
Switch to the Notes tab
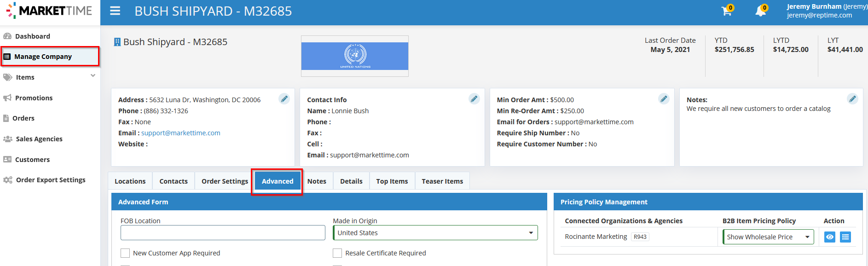pos(317,181)
